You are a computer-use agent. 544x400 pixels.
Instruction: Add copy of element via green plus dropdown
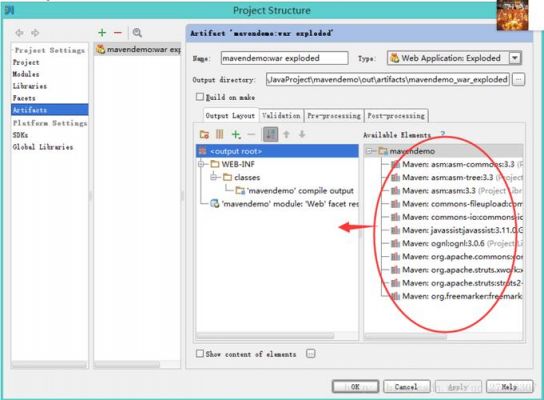236,134
